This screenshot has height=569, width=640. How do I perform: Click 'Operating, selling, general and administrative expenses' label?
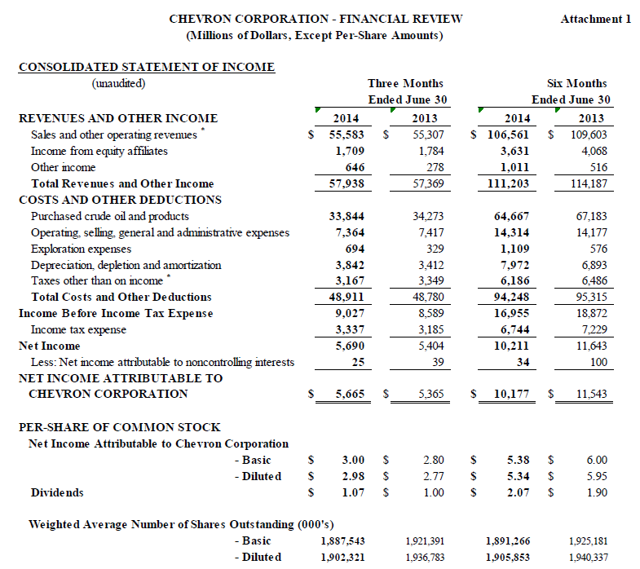tap(160, 233)
